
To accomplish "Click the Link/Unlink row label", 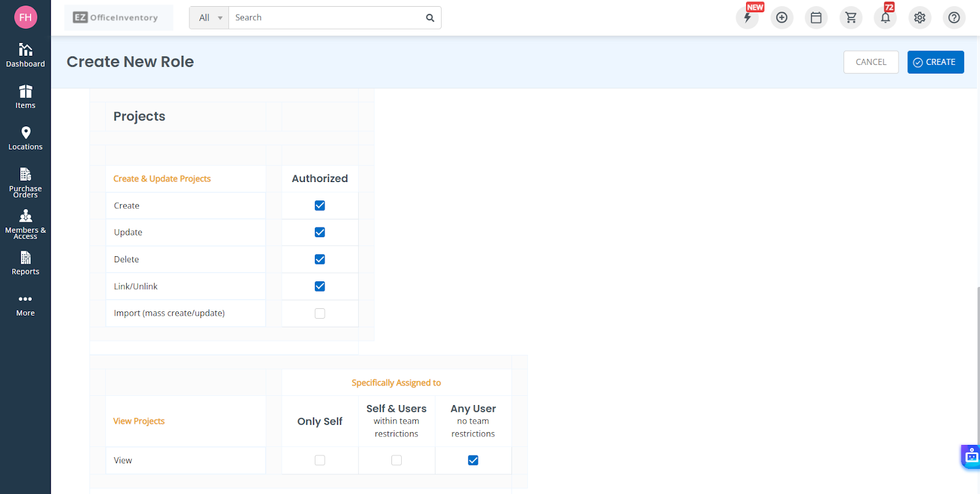I will click(x=135, y=286).
